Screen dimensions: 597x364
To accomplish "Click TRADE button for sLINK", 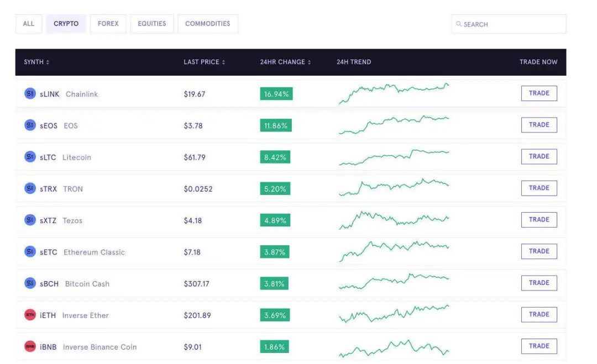I will pyautogui.click(x=539, y=93).
